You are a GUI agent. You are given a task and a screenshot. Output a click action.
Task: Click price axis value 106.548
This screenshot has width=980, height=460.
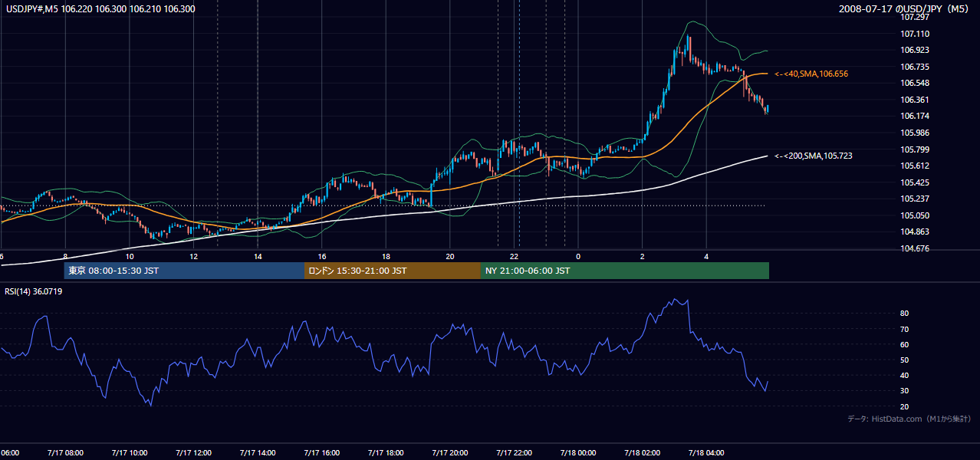tap(916, 83)
